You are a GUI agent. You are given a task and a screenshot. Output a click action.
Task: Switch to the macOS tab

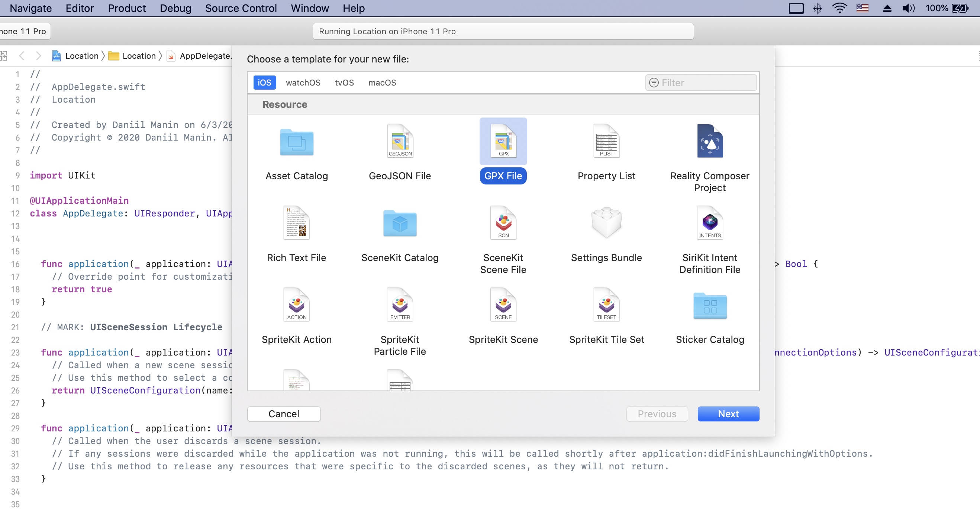coord(383,82)
